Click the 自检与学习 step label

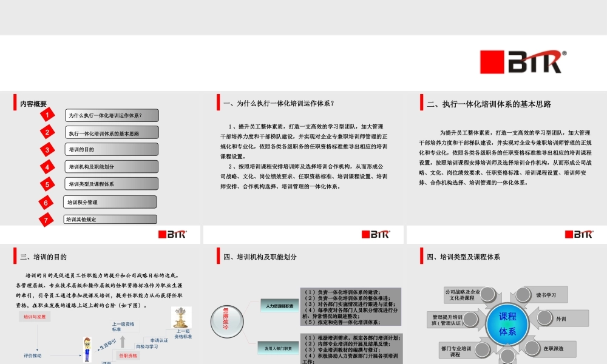[147, 346]
